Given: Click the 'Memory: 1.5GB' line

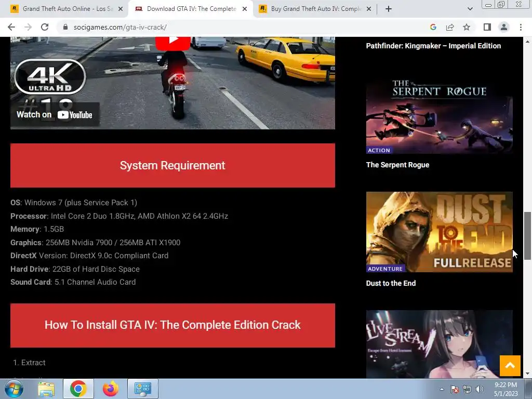Looking at the screenshot, I should [37, 229].
